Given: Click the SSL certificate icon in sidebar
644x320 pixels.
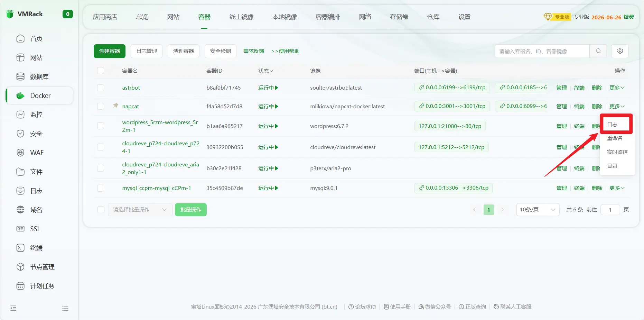Looking at the screenshot, I should [x=20, y=229].
